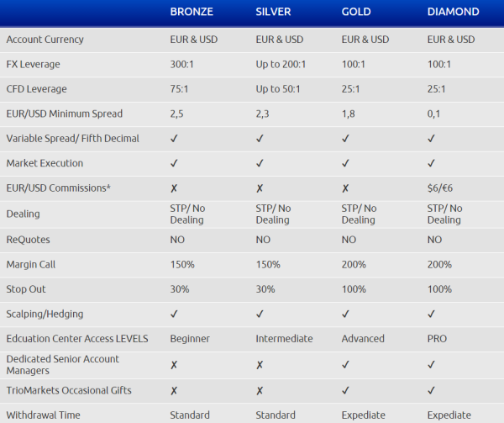The height and width of the screenshot is (423, 504).
Task: Click Diamond Market Execution checkmark
Action: [431, 163]
